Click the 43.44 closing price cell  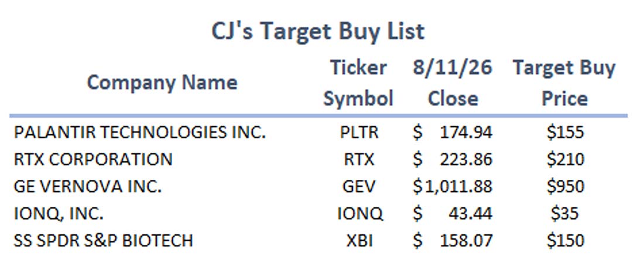[453, 214]
